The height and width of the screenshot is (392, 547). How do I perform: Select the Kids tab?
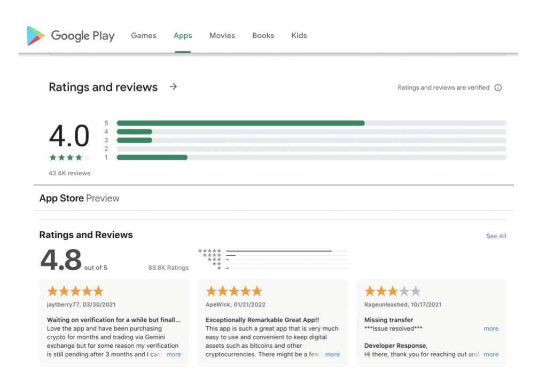tap(299, 36)
